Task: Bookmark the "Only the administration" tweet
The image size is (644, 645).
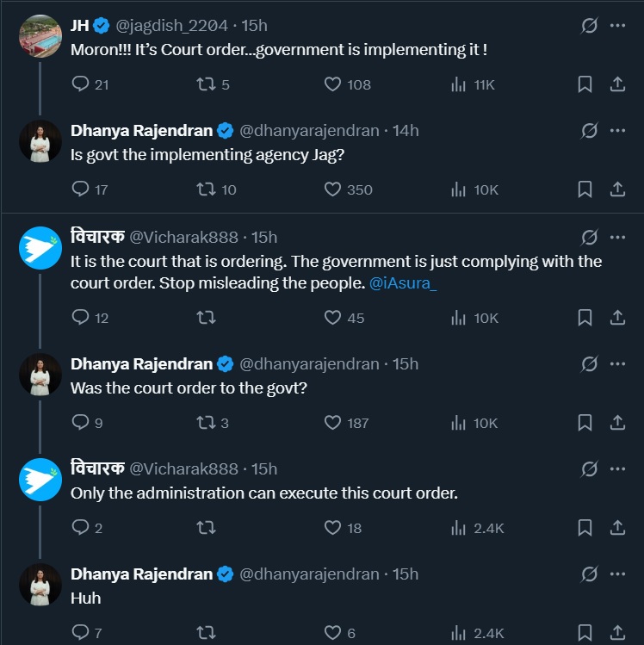Action: [585, 528]
